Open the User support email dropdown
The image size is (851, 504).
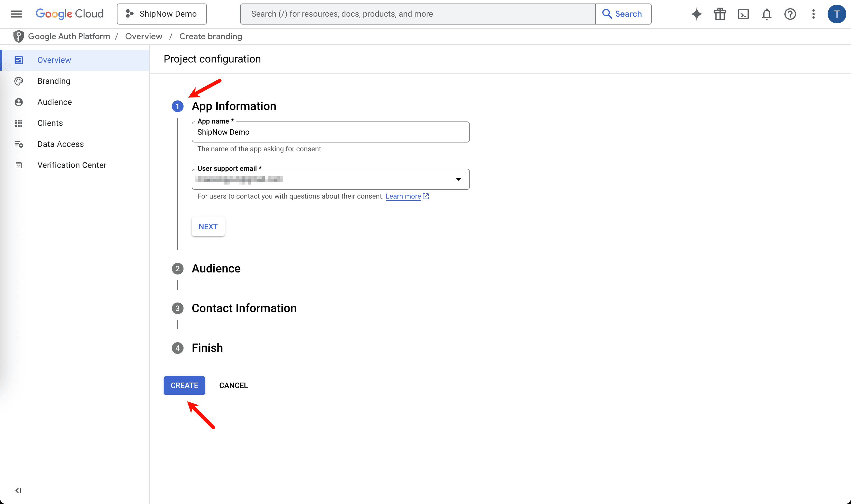(458, 179)
